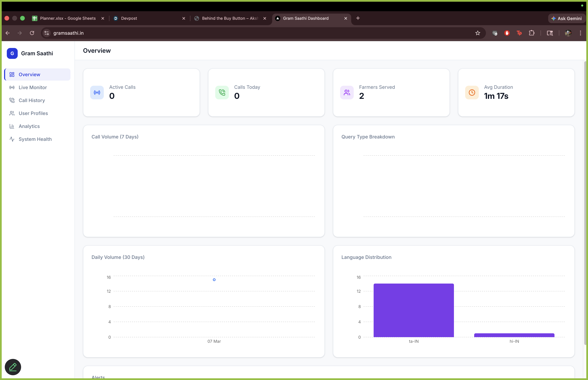This screenshot has height=380, width=588.
Task: Bookmark this page with star icon
Action: 478,33
